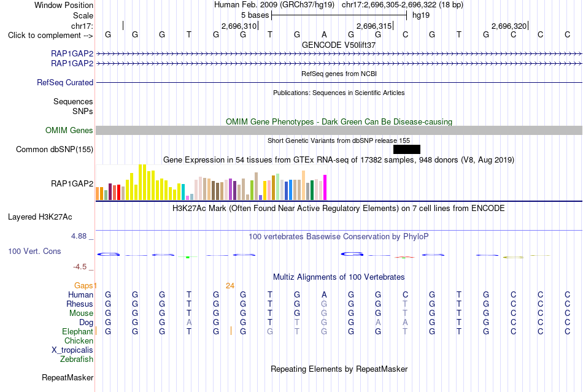Click the RefSeq Curated gene line
Image resolution: width=583 pixels, height=392 pixels.
pyautogui.click(x=339, y=82)
